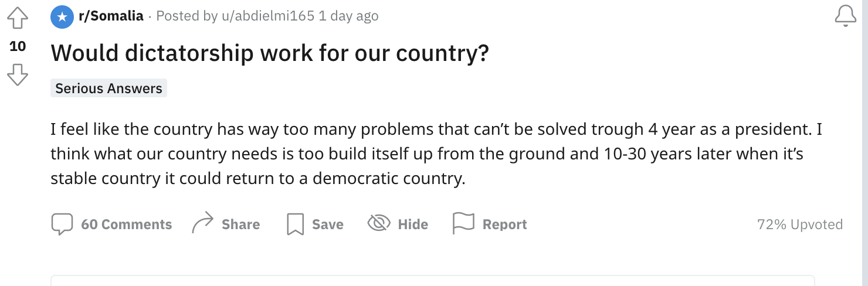Open the r/Somalia subreddit link

[x=111, y=16]
